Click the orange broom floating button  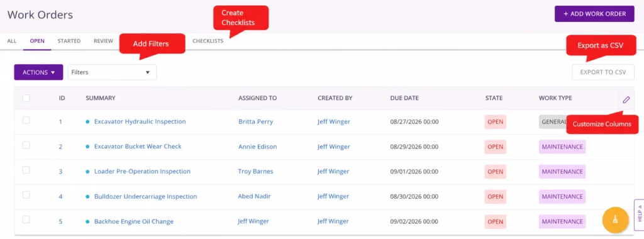click(615, 220)
